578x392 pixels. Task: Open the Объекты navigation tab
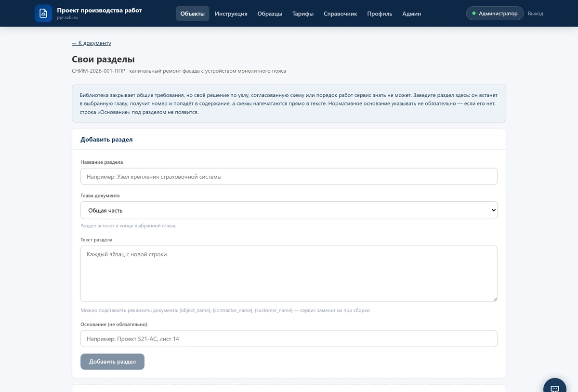[193, 13]
